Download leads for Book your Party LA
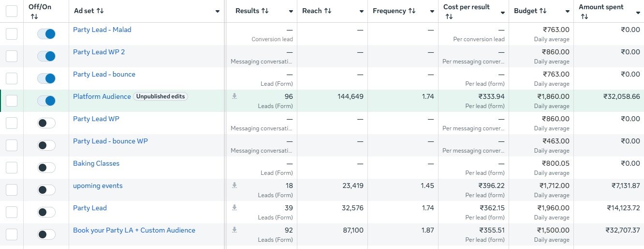The width and height of the screenshot is (644, 249). (x=234, y=230)
